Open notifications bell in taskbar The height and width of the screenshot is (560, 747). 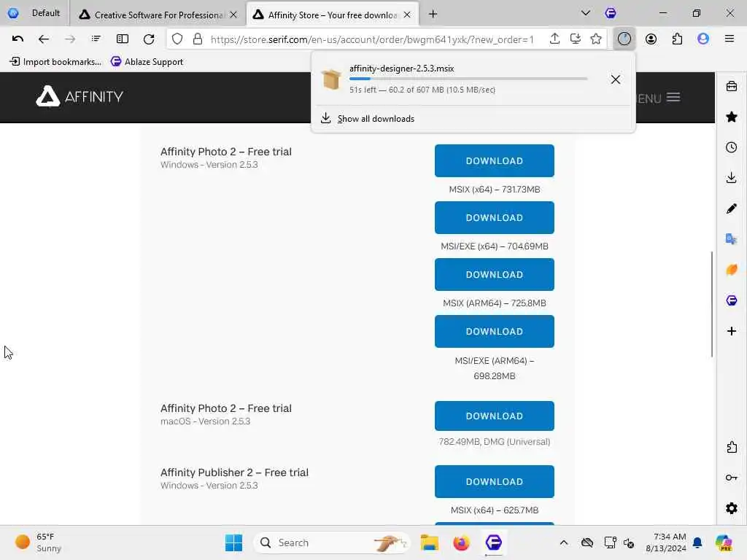(697, 542)
